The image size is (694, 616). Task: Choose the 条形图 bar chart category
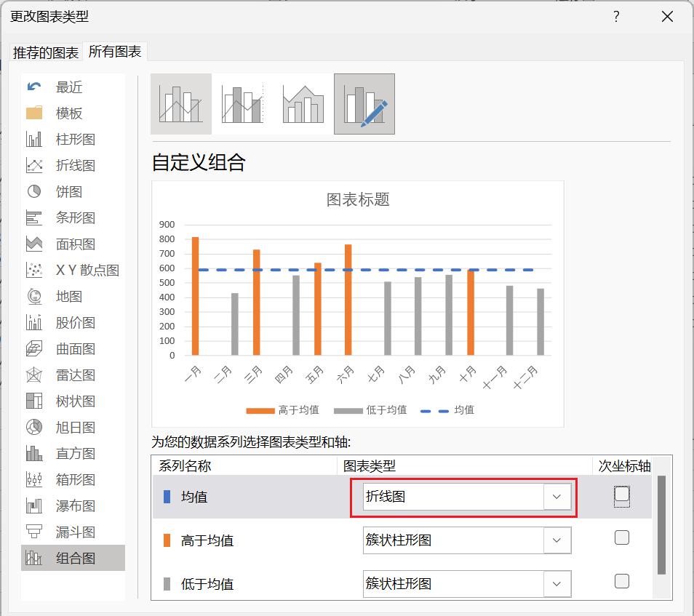(x=73, y=217)
